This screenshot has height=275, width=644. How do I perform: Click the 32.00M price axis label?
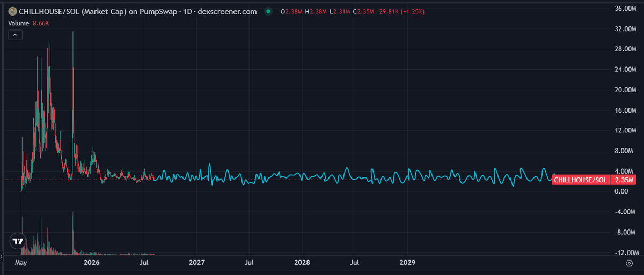[626, 29]
